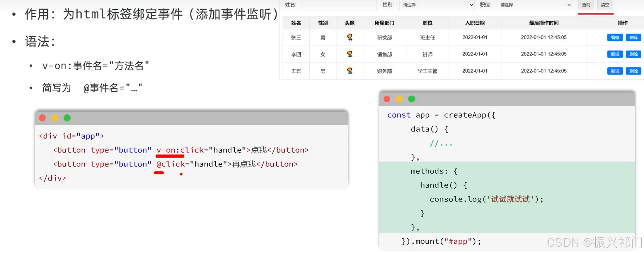Click the yellow dot of the createApp code window
644x253 pixels.
pos(399,99)
